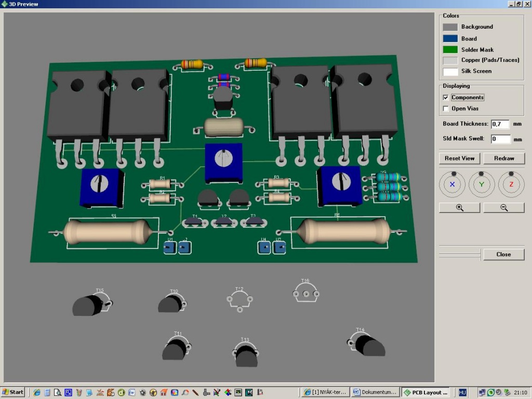Select the PCB Layout taskbar button
Viewport: 532px width, 399px height.
point(427,392)
